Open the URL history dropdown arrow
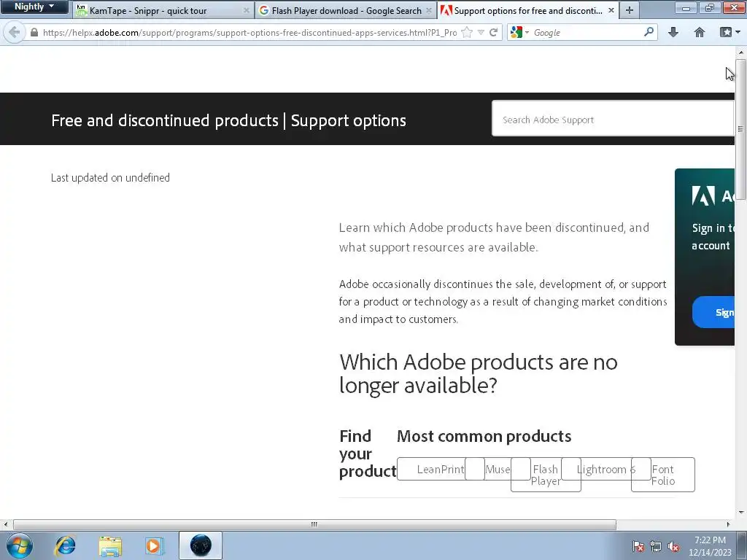This screenshot has height=560, width=747. pyautogui.click(x=481, y=32)
